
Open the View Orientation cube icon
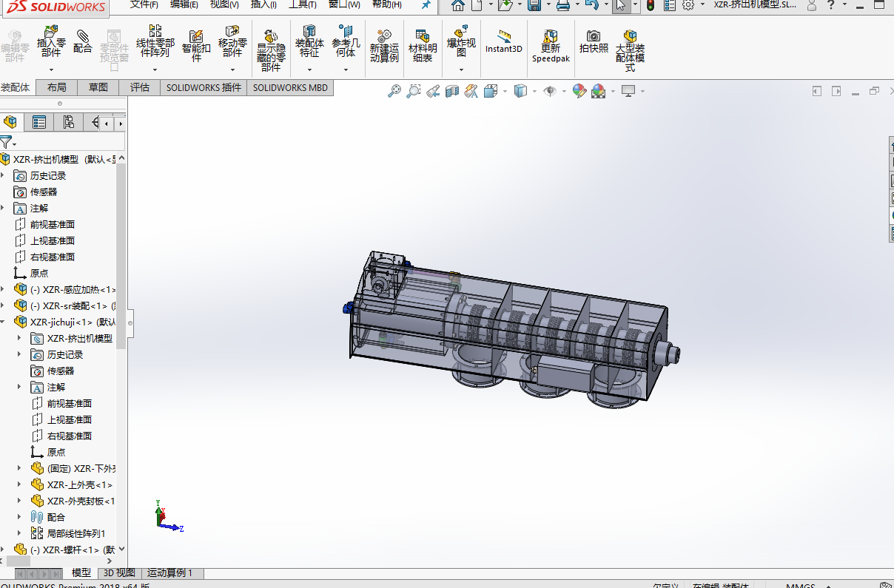490,91
